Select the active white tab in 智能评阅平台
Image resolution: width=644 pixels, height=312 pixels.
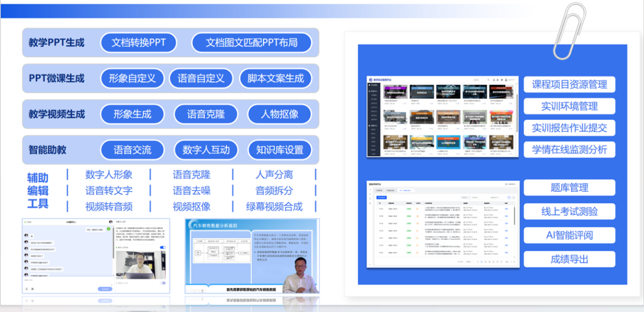[406, 190]
